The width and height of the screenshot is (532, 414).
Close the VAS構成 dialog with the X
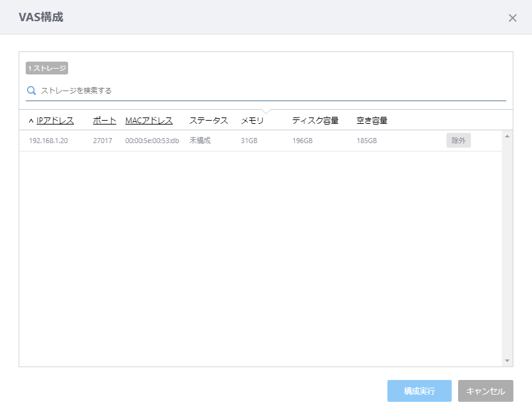512,18
